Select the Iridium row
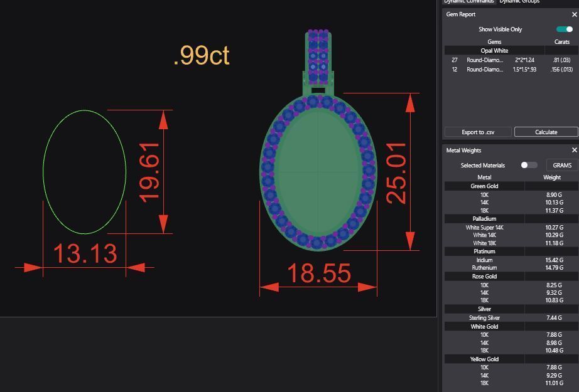This screenshot has height=392, width=579. point(511,260)
